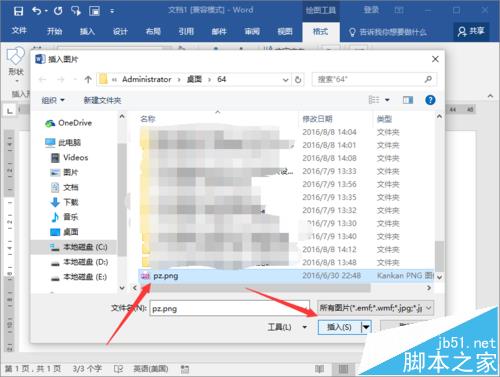Expand the 插入 button dropdown arrow

point(366,327)
